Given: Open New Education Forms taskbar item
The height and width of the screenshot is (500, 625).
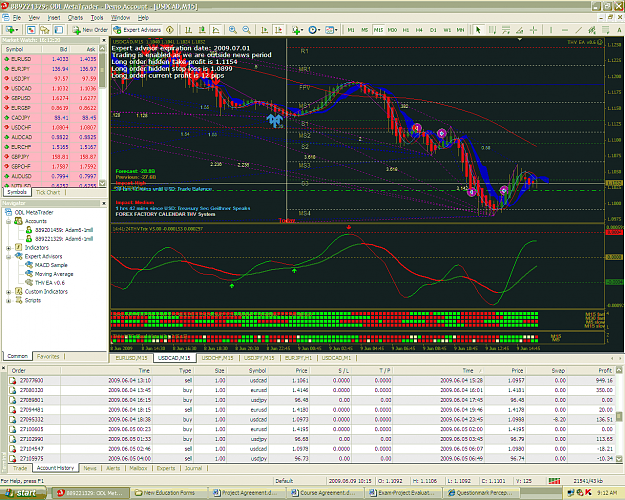Looking at the screenshot, I should click(x=169, y=493).
